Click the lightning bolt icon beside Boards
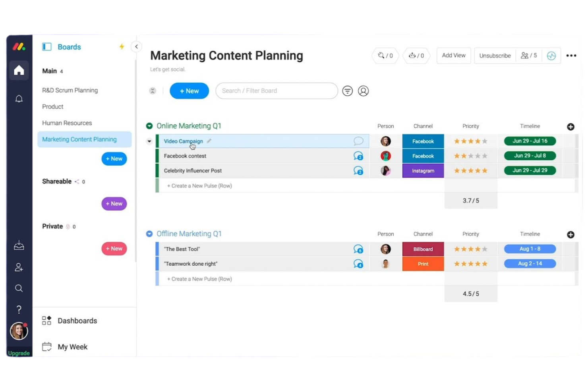 pyautogui.click(x=122, y=46)
